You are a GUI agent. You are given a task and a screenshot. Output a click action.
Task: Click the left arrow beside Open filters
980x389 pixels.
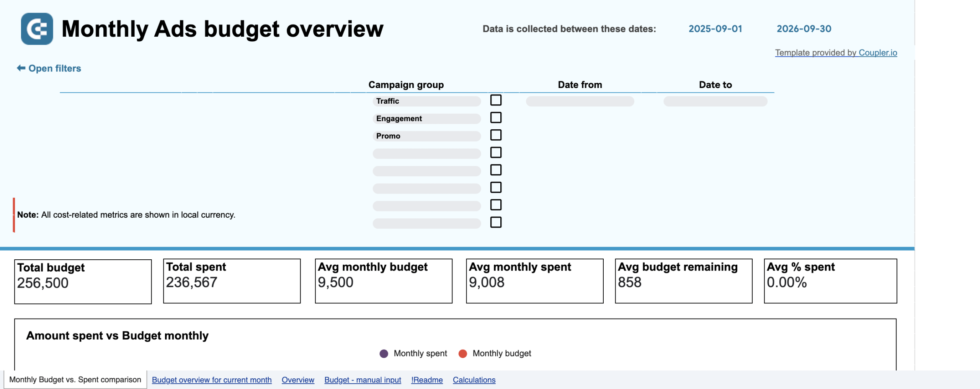point(21,68)
